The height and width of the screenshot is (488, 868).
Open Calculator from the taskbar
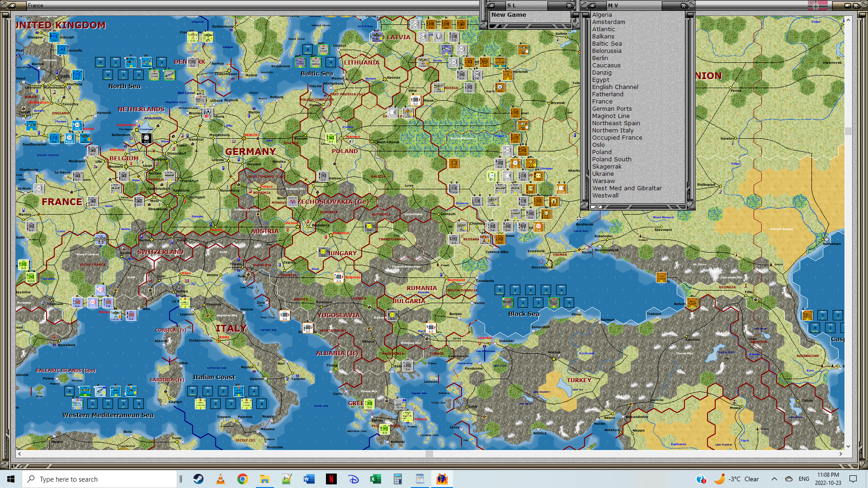(x=398, y=479)
